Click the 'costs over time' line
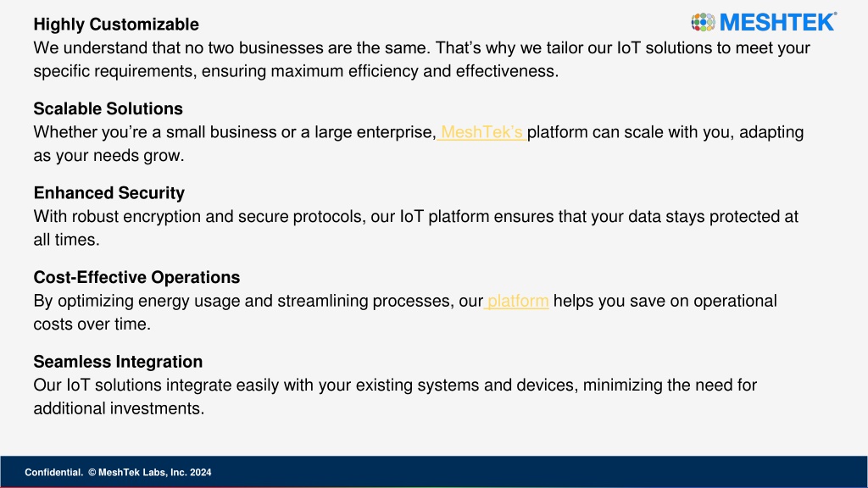 (x=92, y=324)
